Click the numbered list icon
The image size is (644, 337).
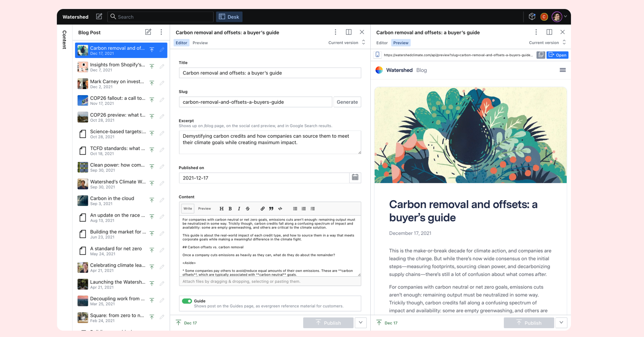point(304,208)
